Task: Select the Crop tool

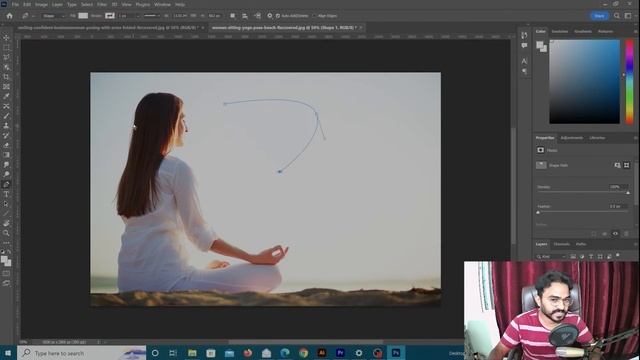Action: (x=6, y=77)
